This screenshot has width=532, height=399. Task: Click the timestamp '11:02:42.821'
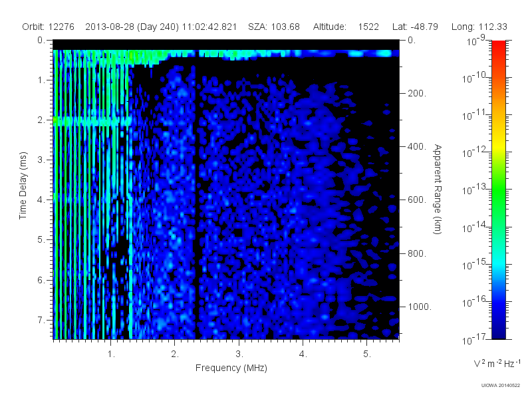(209, 27)
